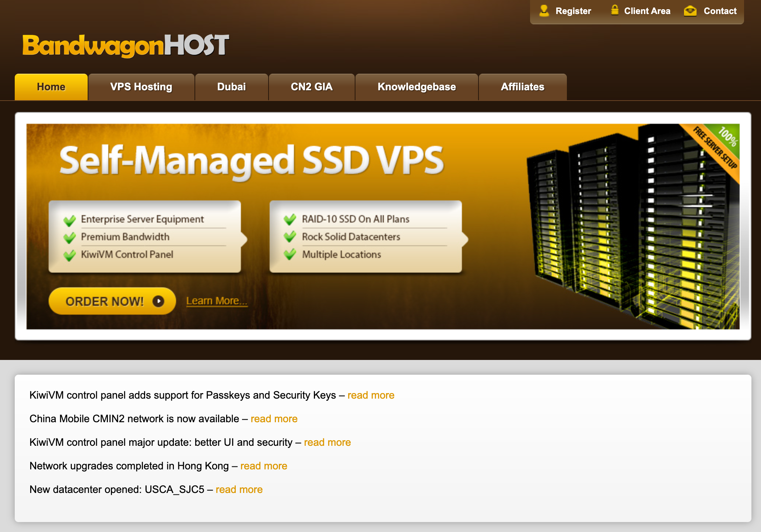Click the Register link
The image size is (761, 532).
point(573,11)
